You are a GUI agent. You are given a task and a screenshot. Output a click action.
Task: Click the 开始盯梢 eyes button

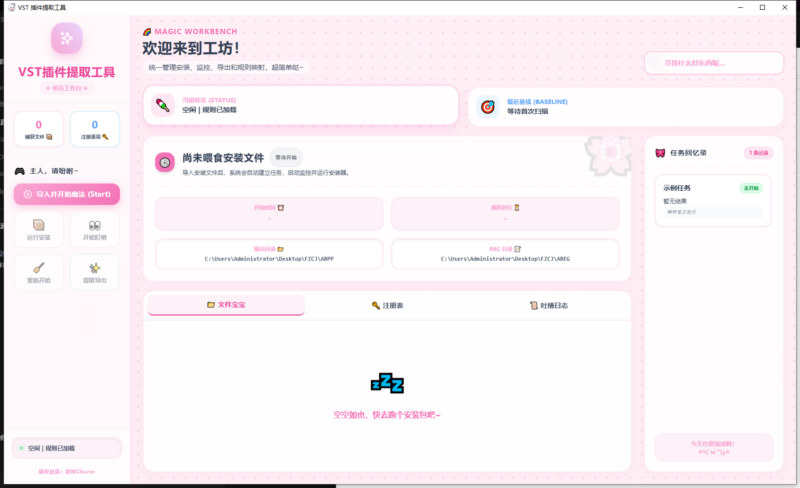(x=95, y=230)
